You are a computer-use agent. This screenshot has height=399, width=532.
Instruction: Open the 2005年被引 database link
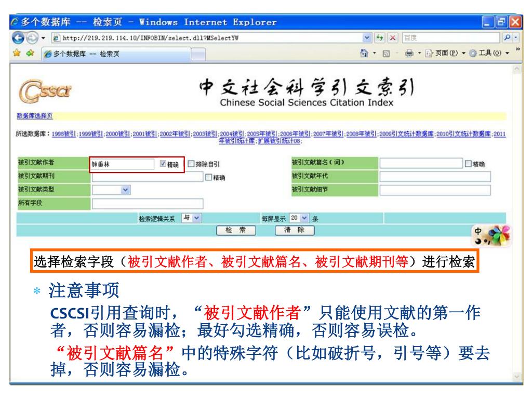click(x=262, y=134)
